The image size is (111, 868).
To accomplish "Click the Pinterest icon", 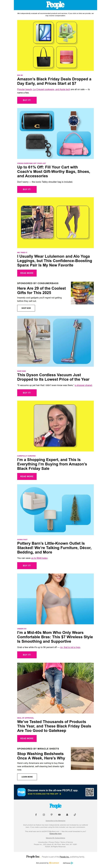I will tap(51, 814).
